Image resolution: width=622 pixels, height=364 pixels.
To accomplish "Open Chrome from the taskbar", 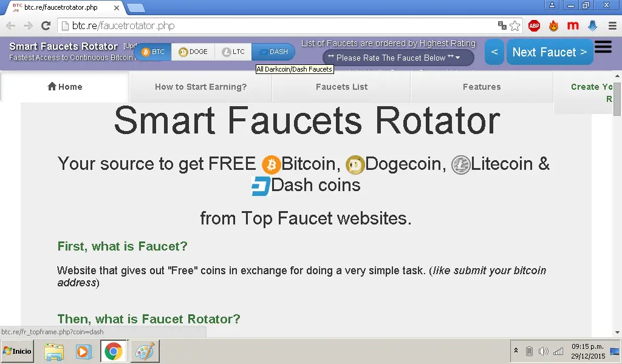I will click(113, 351).
